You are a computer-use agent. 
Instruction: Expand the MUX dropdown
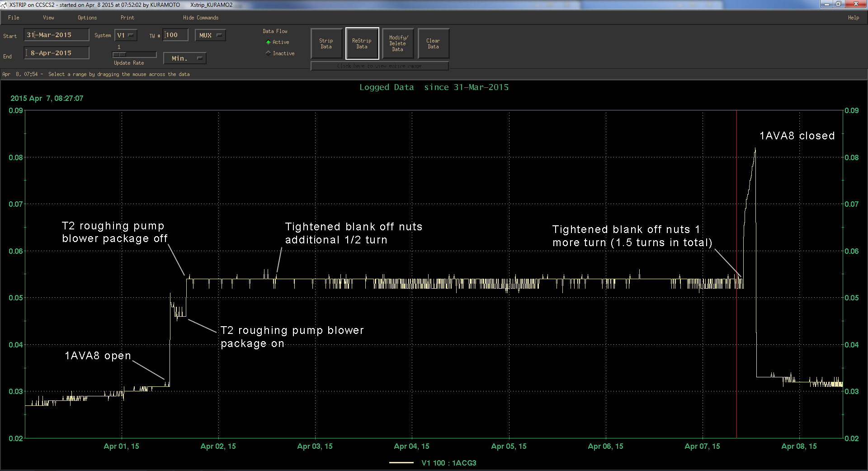click(x=210, y=35)
